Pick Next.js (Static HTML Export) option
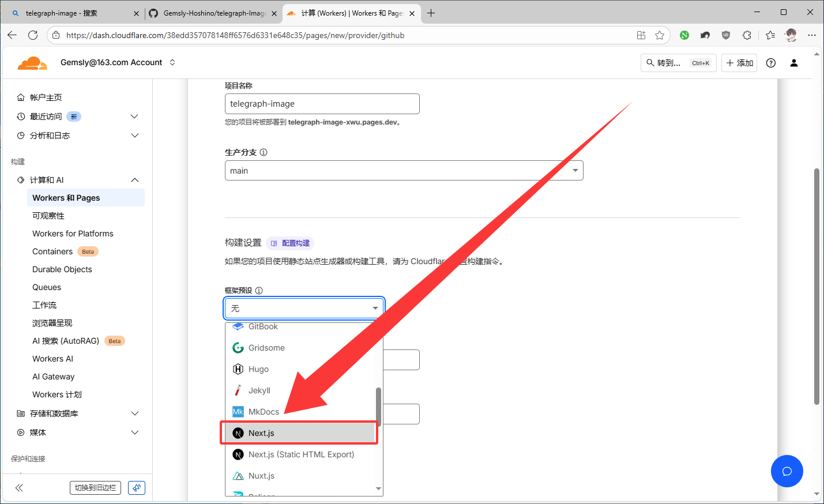This screenshot has width=824, height=504. 301,454
